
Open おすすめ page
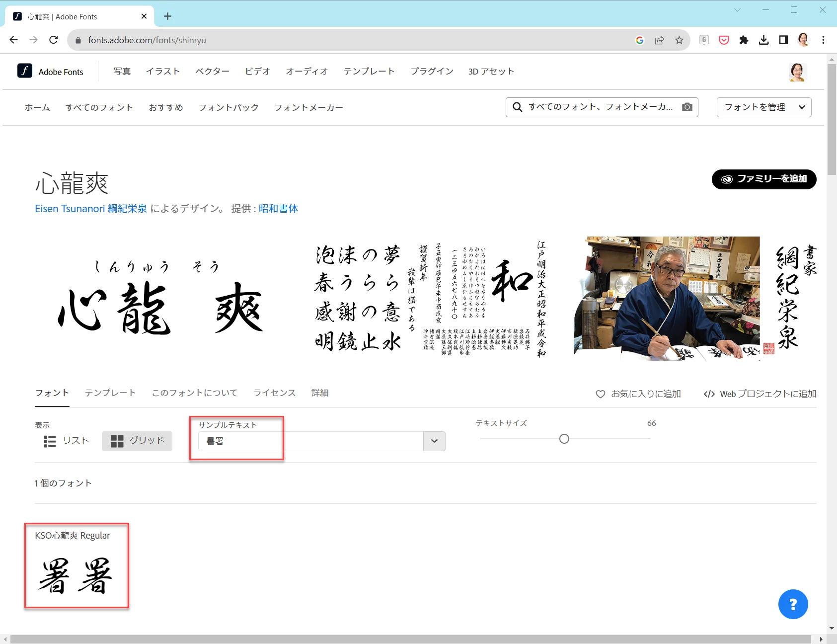(x=166, y=107)
